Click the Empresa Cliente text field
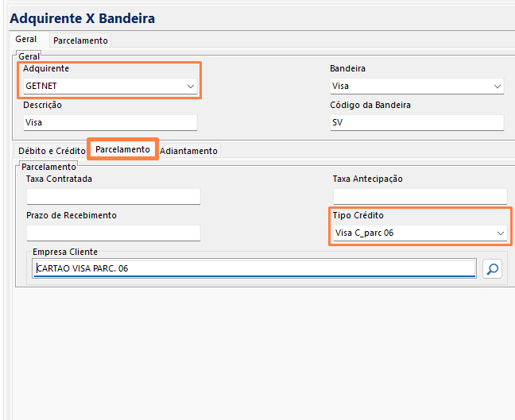This screenshot has height=420, width=515. (254, 268)
